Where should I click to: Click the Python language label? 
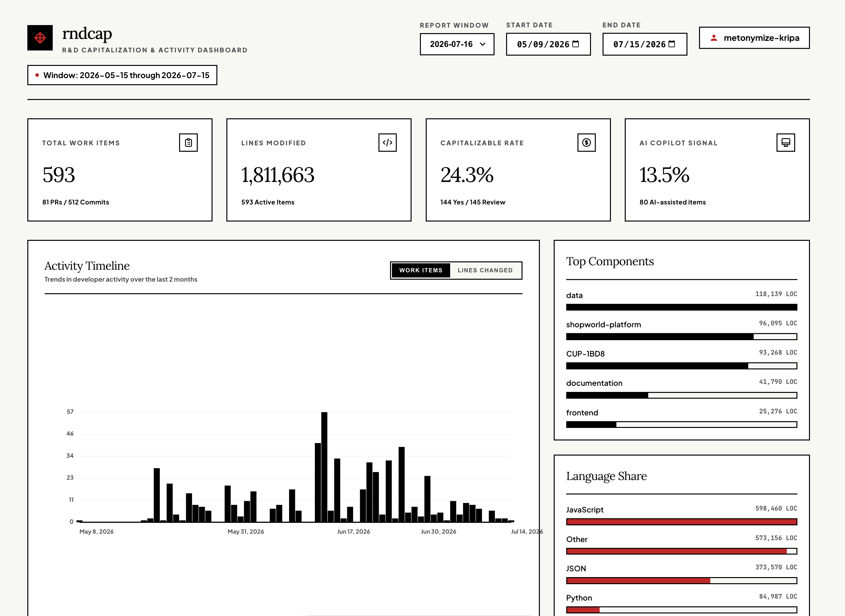click(579, 598)
